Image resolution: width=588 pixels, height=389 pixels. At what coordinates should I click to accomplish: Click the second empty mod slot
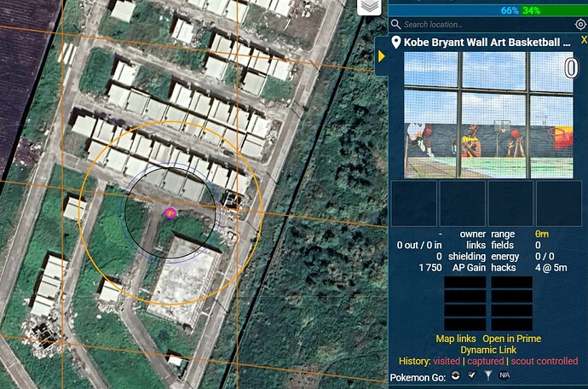click(x=463, y=204)
